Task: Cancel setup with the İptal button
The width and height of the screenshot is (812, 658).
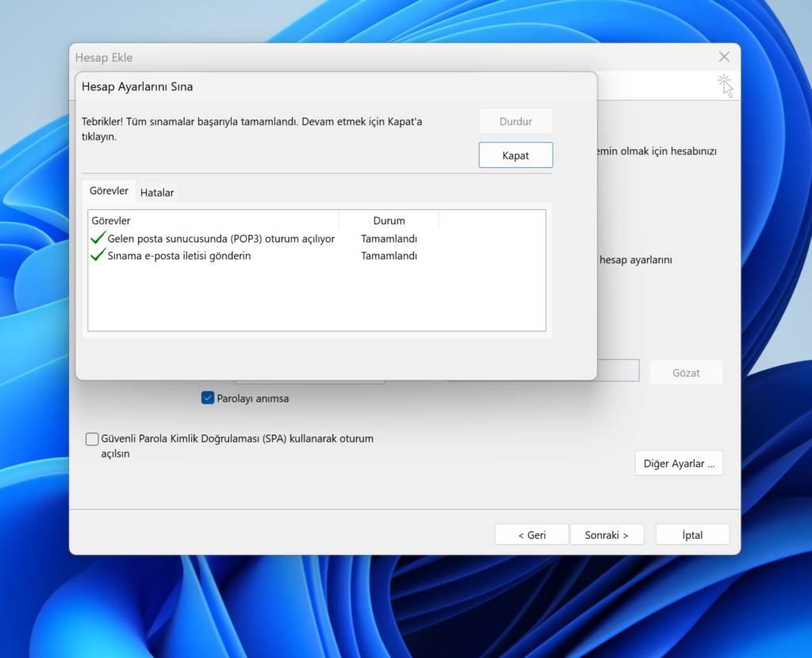Action: coord(692,535)
